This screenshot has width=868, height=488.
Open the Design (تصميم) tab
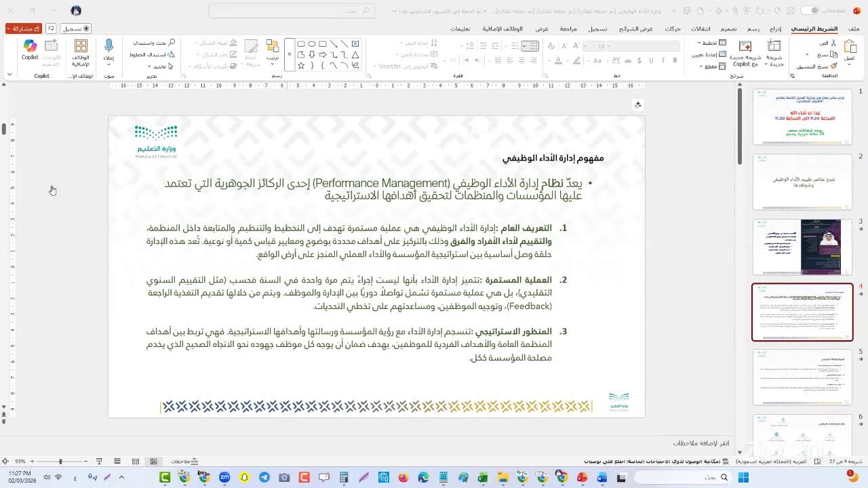click(x=729, y=28)
